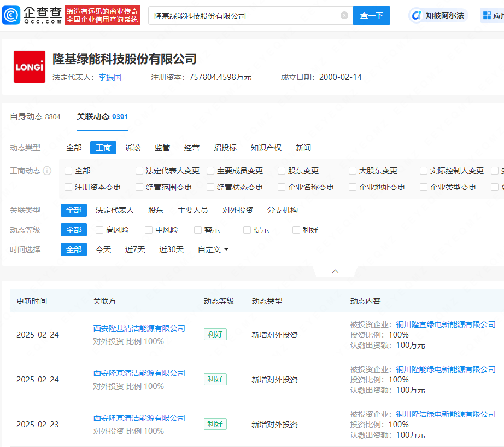This screenshot has width=504, height=447.
Task: Choose the 工商 dynamic type
Action: [x=103, y=148]
